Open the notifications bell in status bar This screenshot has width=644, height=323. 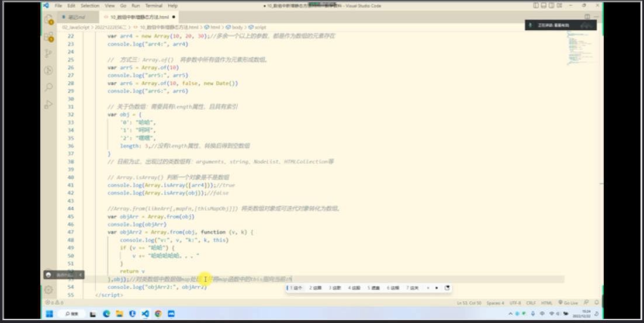[596, 303]
